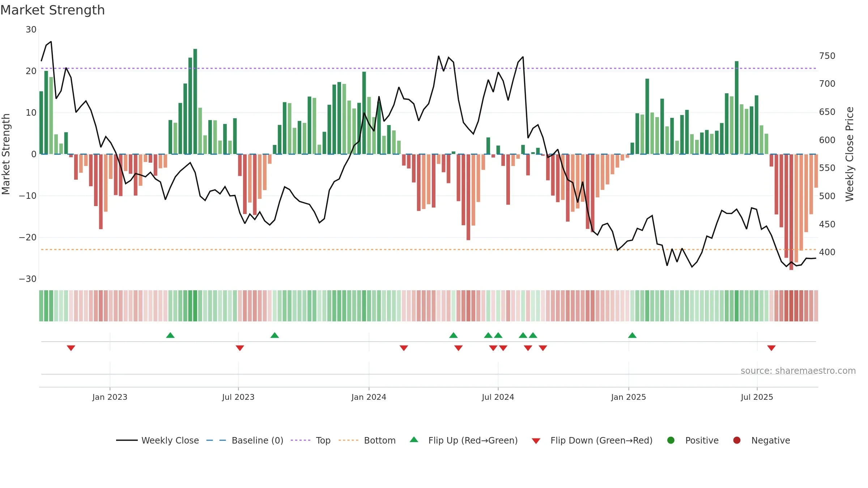Image resolution: width=868 pixels, height=488 pixels.
Task: Click the green Positive circle in legend
Action: click(x=671, y=440)
